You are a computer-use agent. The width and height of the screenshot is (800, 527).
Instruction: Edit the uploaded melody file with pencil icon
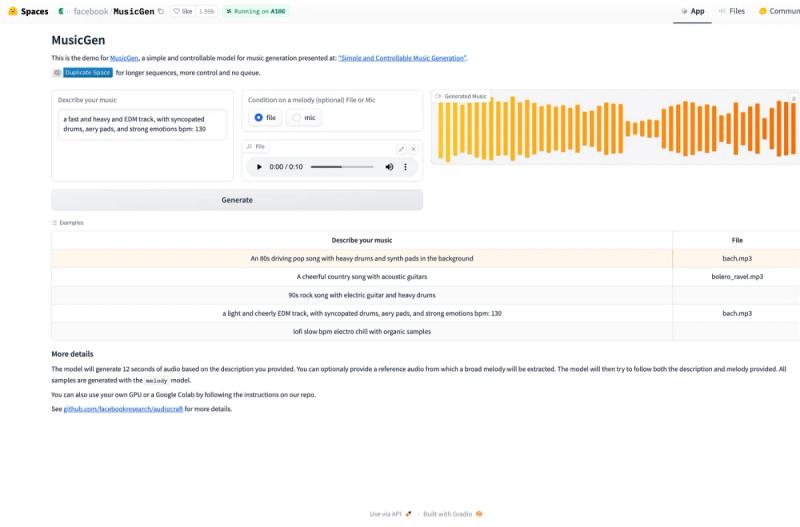pyautogui.click(x=401, y=149)
